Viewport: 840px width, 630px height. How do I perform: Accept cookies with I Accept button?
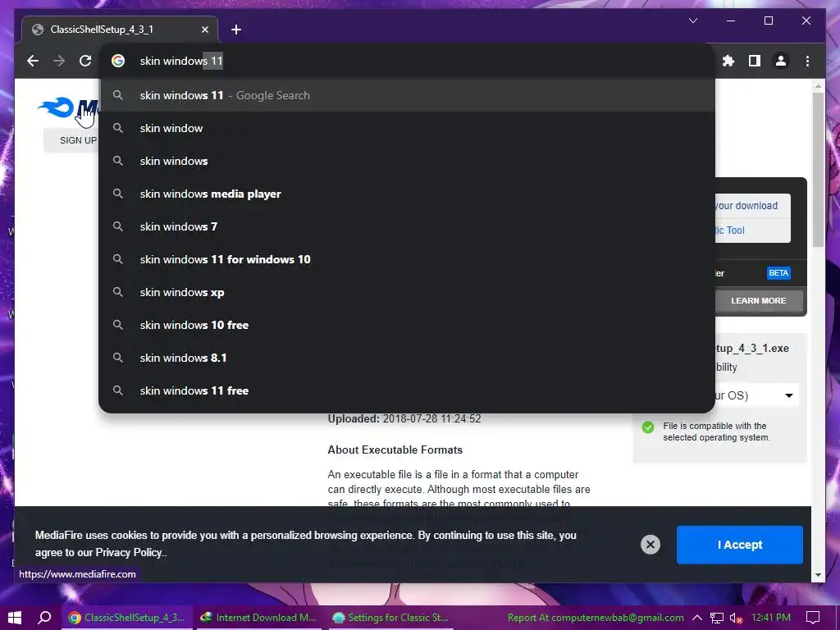(x=739, y=545)
